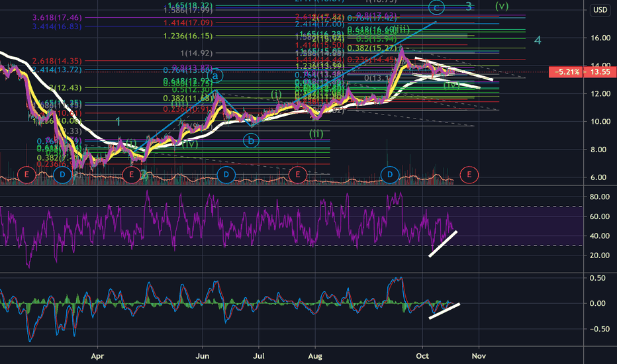Select the 3.618(17.46) Fibonacci level label

pyautogui.click(x=57, y=18)
